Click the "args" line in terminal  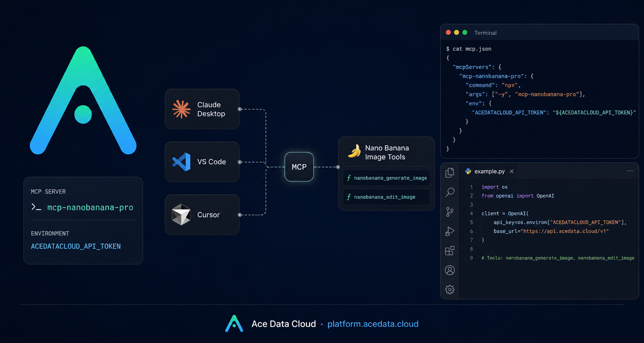click(x=525, y=94)
